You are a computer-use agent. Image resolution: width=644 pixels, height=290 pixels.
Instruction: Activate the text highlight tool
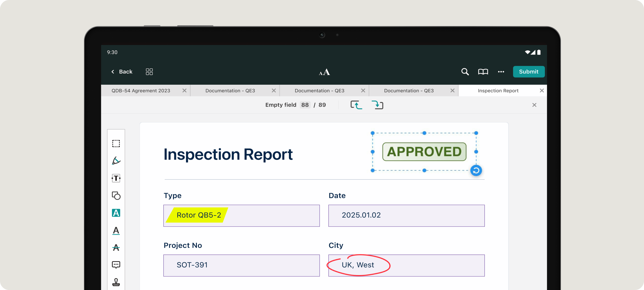coord(116,213)
